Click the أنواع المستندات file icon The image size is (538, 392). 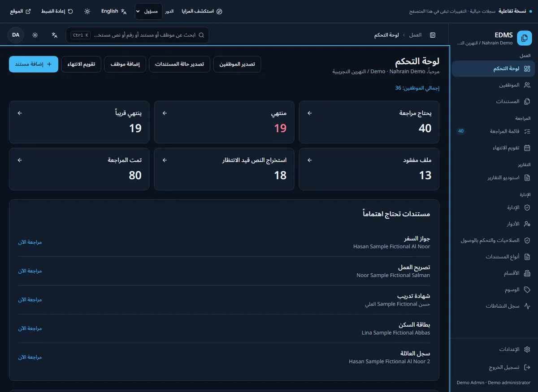coord(527,257)
